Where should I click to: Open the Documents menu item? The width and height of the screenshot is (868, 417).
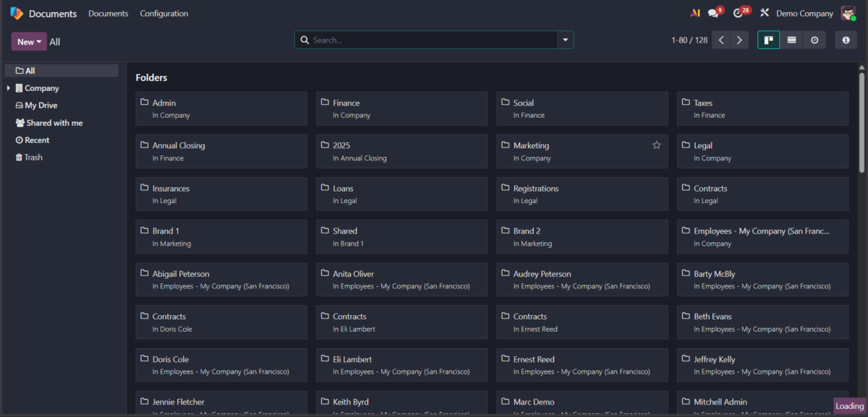(x=108, y=14)
